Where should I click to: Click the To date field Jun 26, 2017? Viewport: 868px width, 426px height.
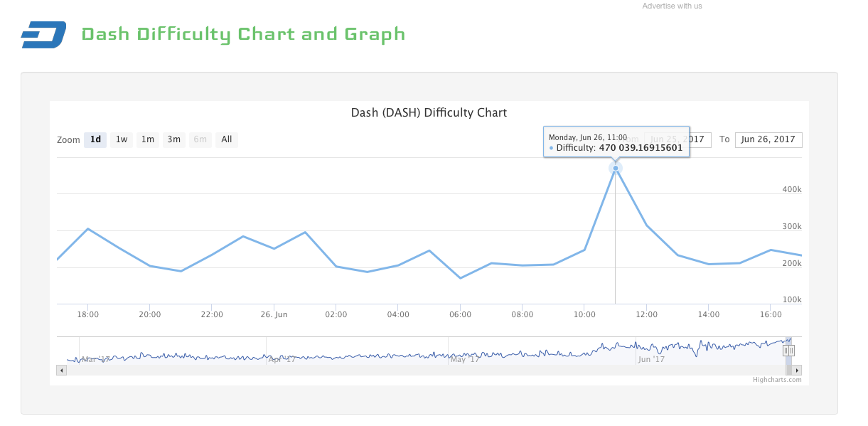pos(768,139)
